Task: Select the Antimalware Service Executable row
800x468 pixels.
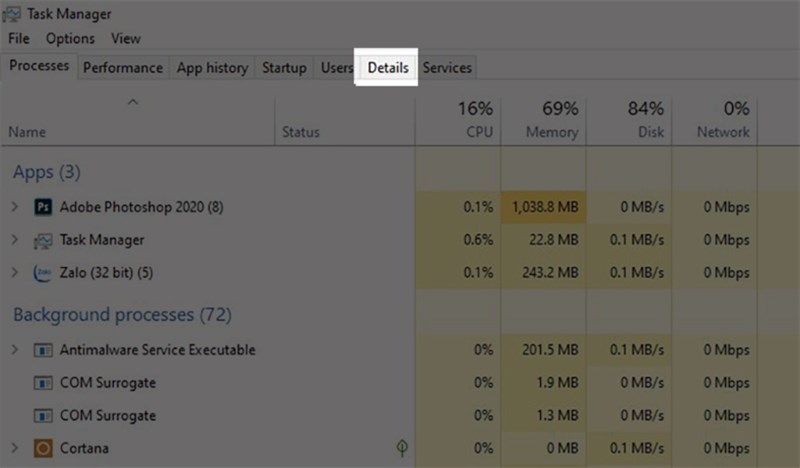Action: [400, 350]
